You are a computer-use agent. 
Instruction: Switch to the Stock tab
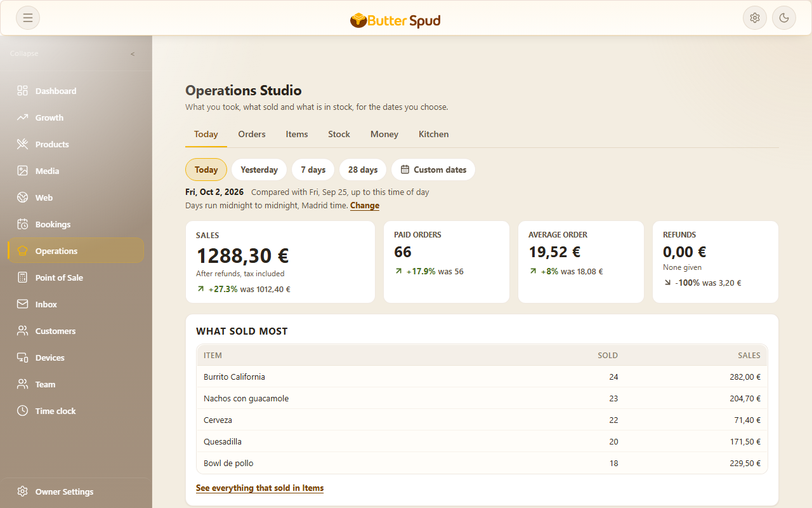(339, 134)
